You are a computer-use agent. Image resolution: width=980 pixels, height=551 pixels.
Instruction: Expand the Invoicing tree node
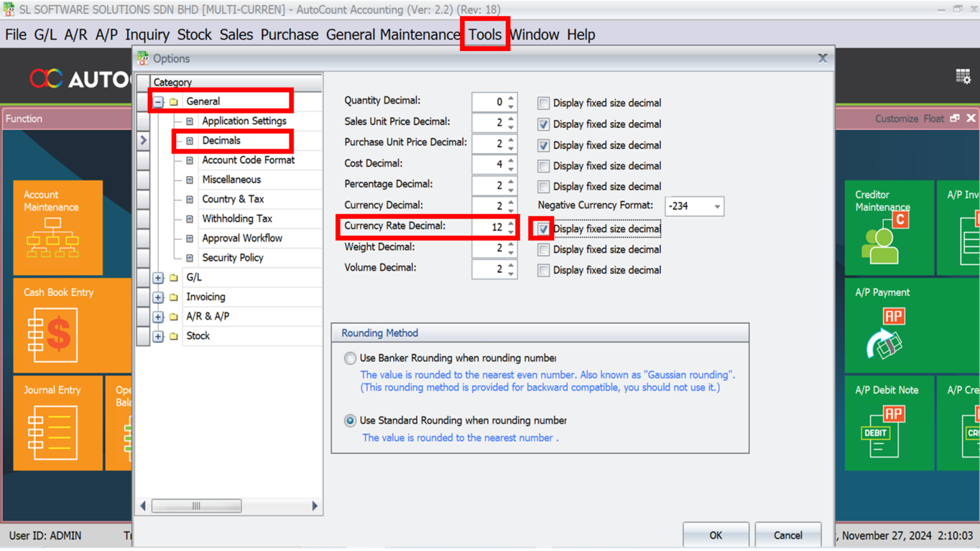[x=158, y=298]
